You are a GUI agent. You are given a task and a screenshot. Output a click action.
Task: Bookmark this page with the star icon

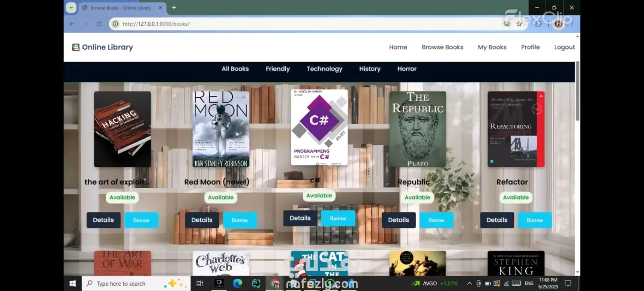pos(519,24)
